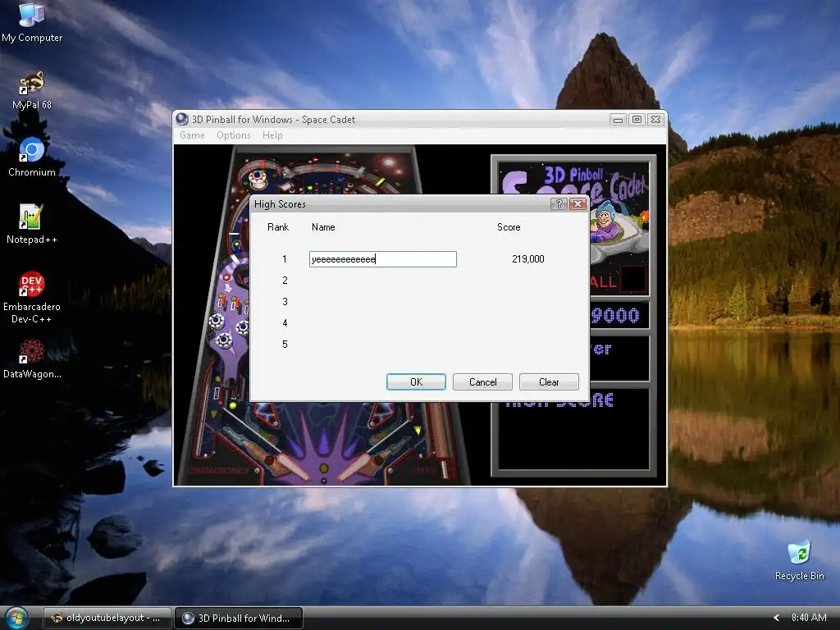Click the Rank column header text
This screenshot has height=630, width=840.
278,227
